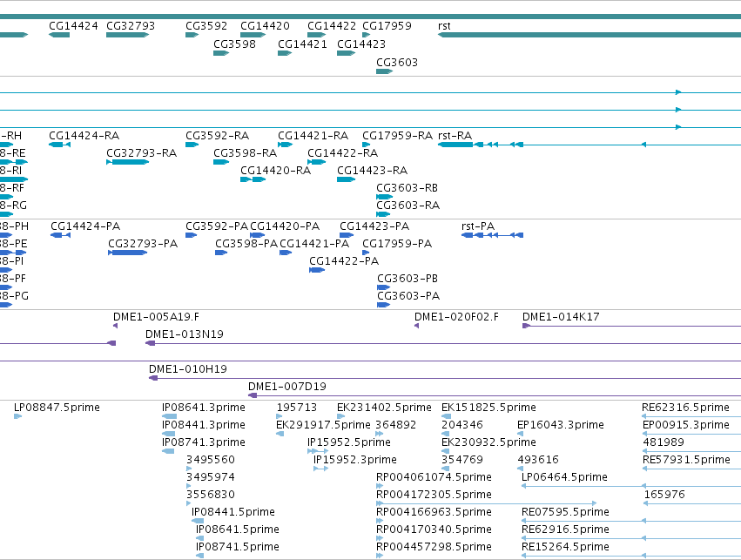Select the CG14421 gene label
The width and height of the screenshot is (741, 560).
point(302,44)
